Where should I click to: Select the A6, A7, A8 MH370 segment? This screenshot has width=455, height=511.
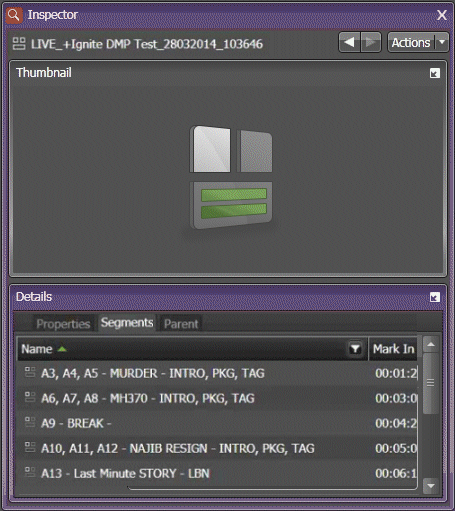click(217, 398)
